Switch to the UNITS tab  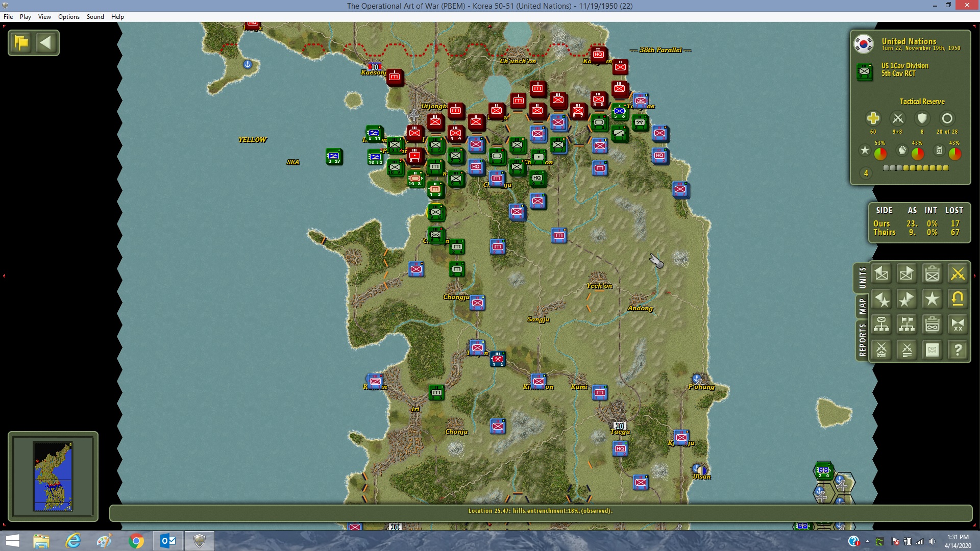(x=862, y=278)
